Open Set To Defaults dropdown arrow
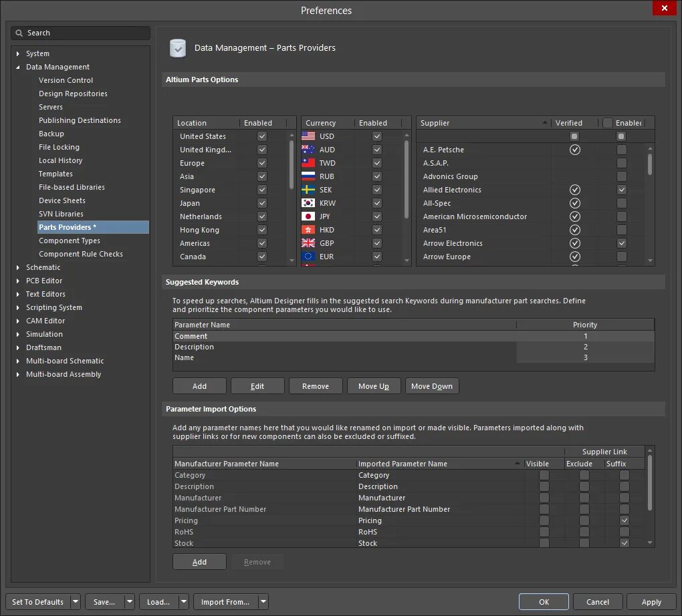The width and height of the screenshot is (682, 616). tap(76, 602)
